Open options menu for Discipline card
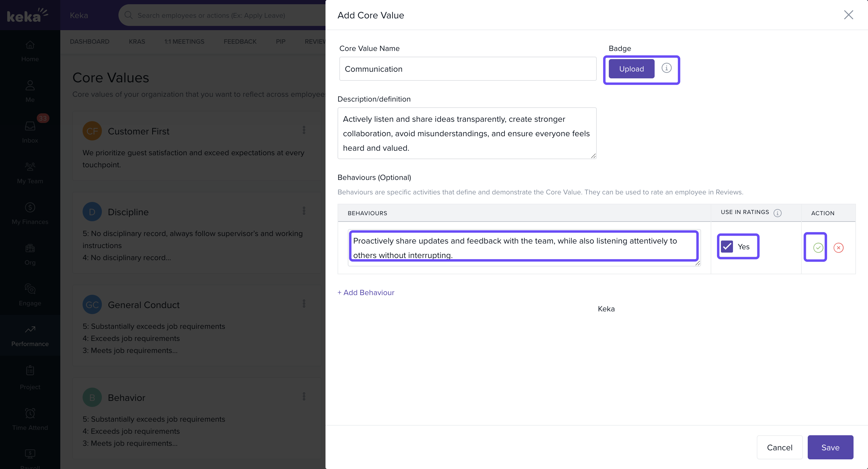This screenshot has width=868, height=469. tap(304, 211)
